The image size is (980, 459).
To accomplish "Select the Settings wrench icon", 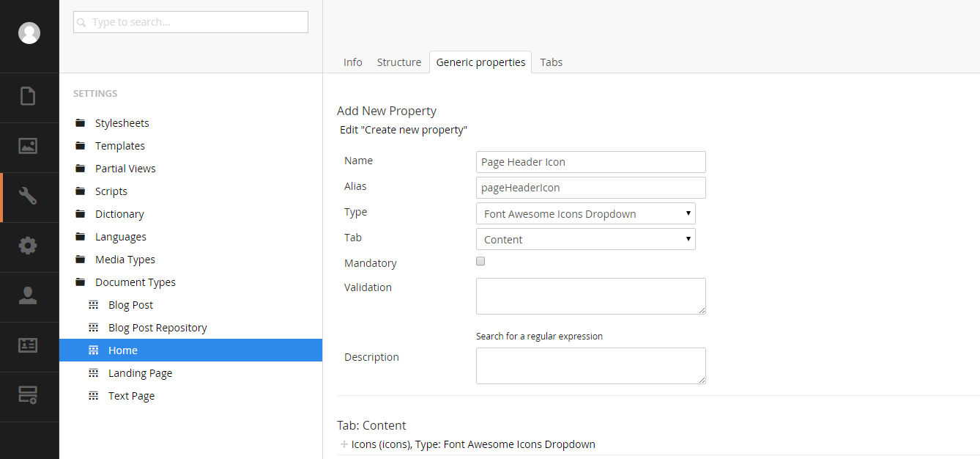I will tap(28, 196).
